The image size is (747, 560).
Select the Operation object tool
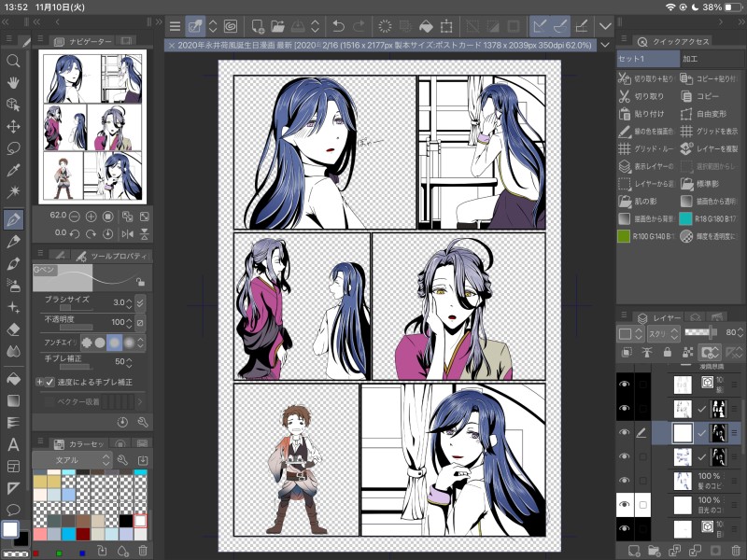click(x=13, y=105)
